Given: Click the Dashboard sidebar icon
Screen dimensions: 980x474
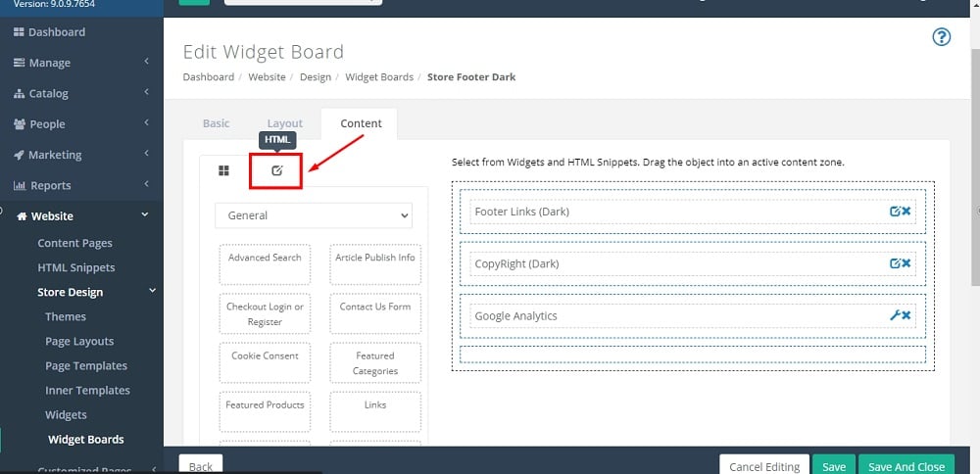Looking at the screenshot, I should pyautogui.click(x=19, y=32).
